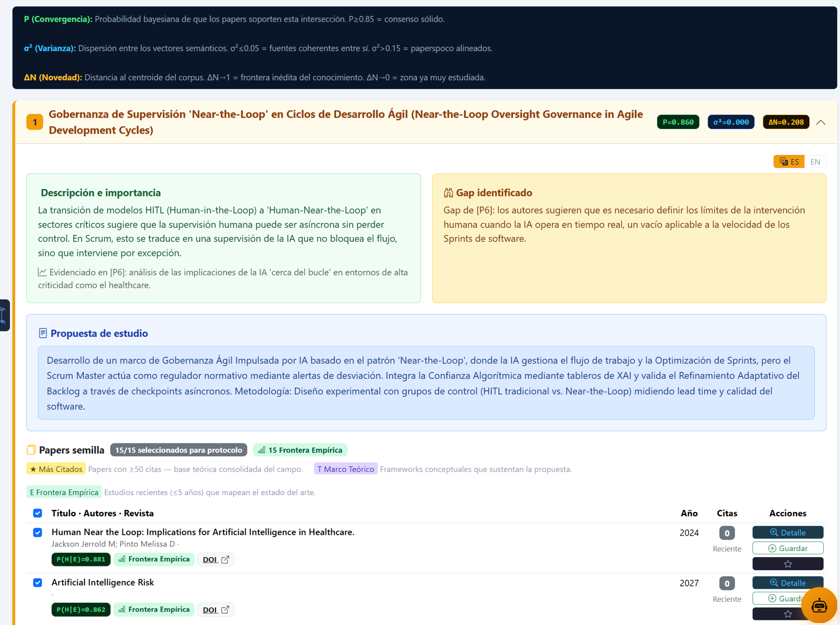Star the Human Near the Loop paper

[787, 564]
